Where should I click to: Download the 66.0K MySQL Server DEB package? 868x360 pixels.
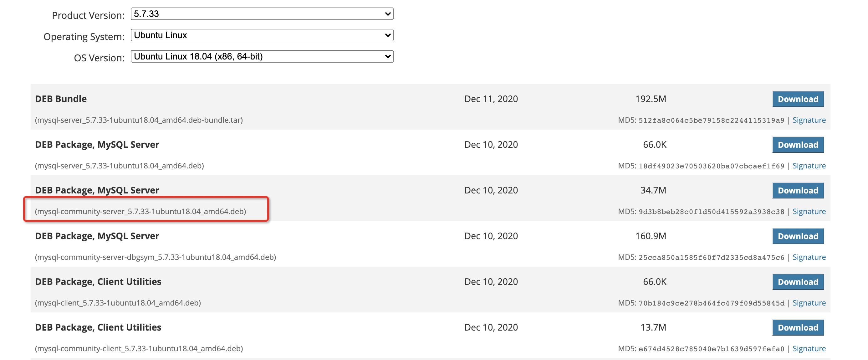pyautogui.click(x=798, y=145)
